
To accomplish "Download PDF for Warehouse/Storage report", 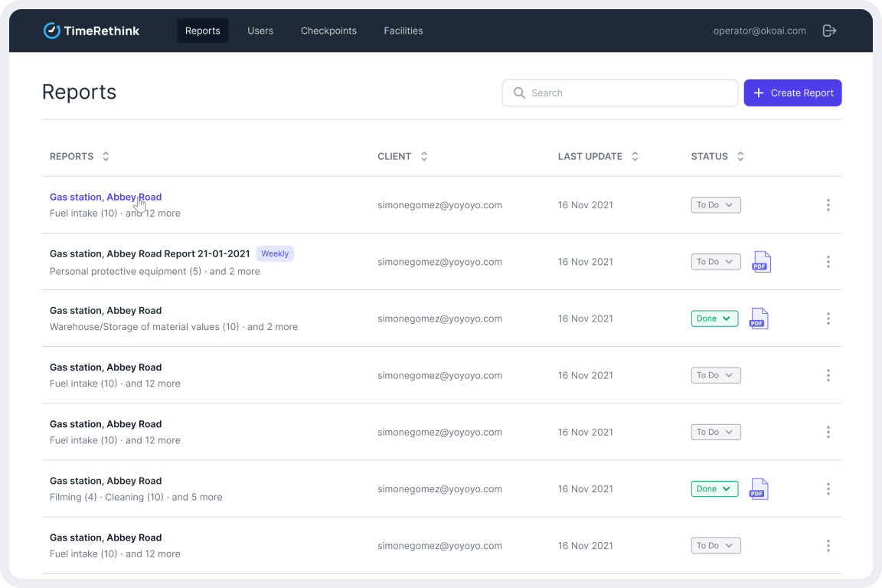I will point(758,318).
